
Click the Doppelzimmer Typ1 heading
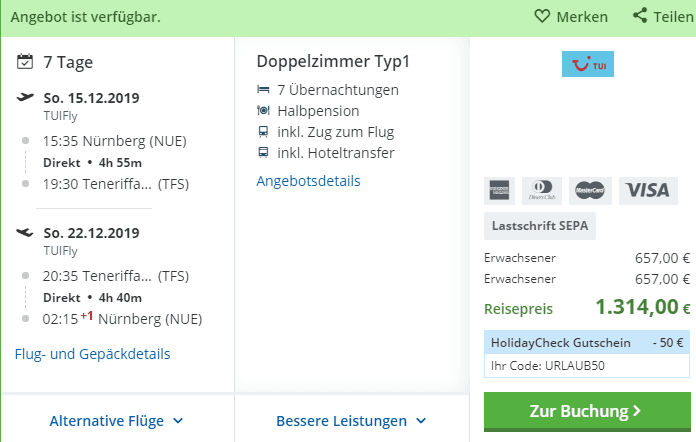pos(333,61)
